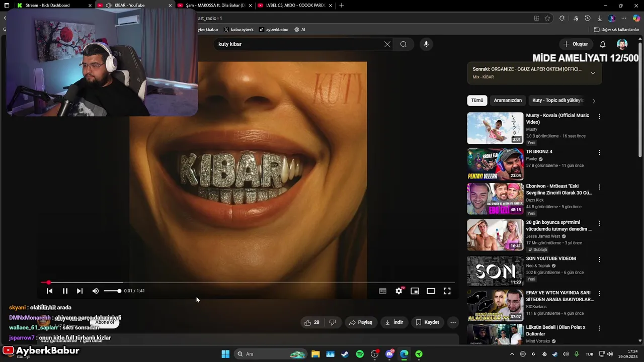This screenshot has height=362, width=644.
Task: Open the player settings gear
Action: click(399, 291)
